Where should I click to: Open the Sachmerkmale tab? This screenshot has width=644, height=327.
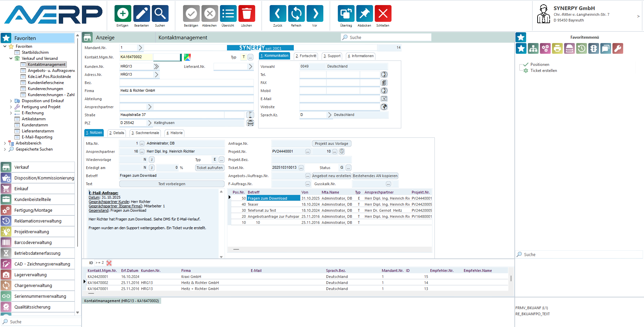point(145,133)
